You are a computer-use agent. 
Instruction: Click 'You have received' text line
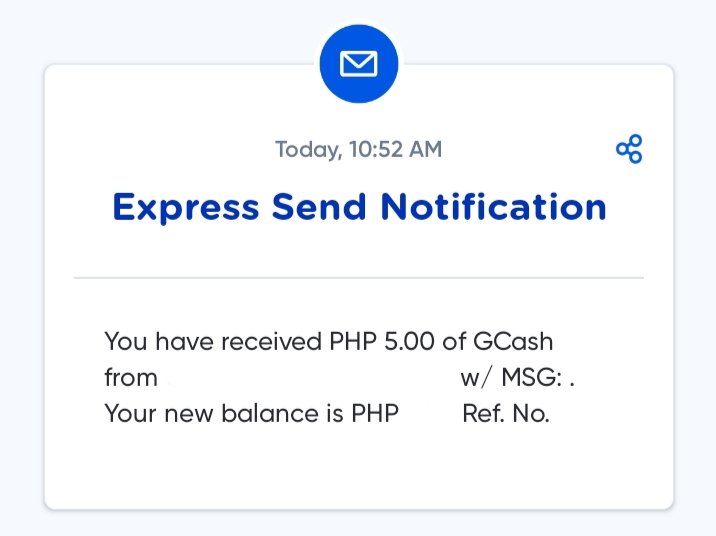pos(213,341)
